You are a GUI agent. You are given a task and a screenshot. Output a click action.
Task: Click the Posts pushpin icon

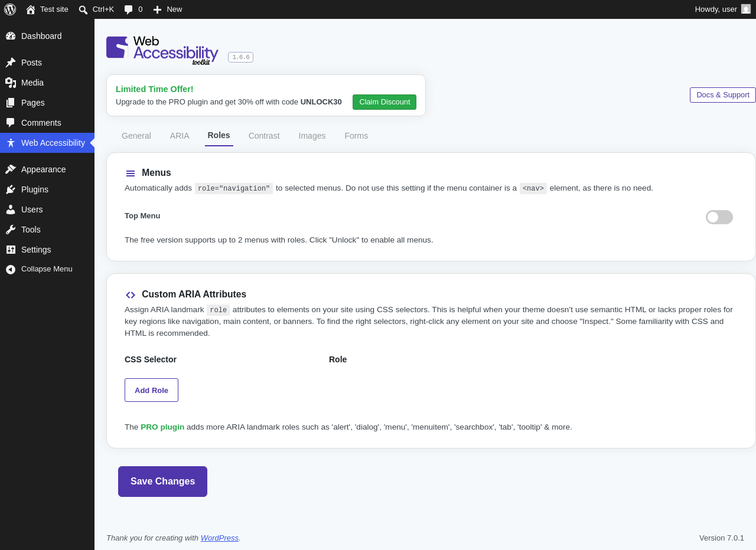pyautogui.click(x=11, y=63)
